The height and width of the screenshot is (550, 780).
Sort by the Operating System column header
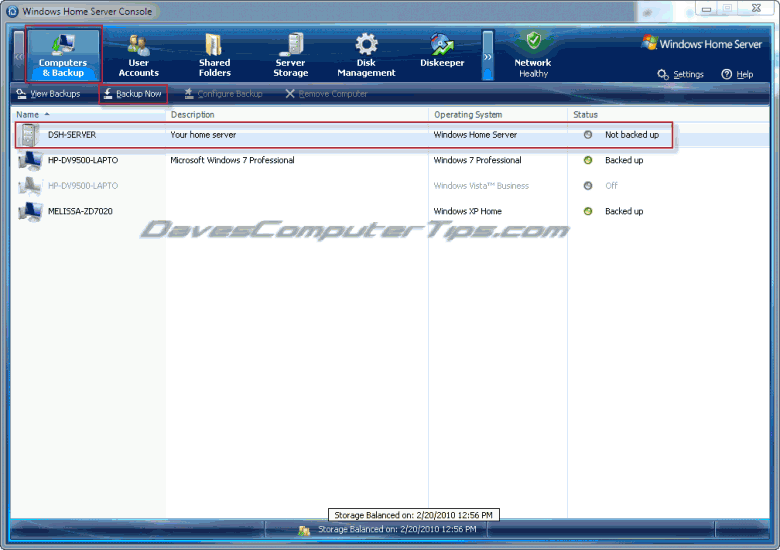pos(498,114)
